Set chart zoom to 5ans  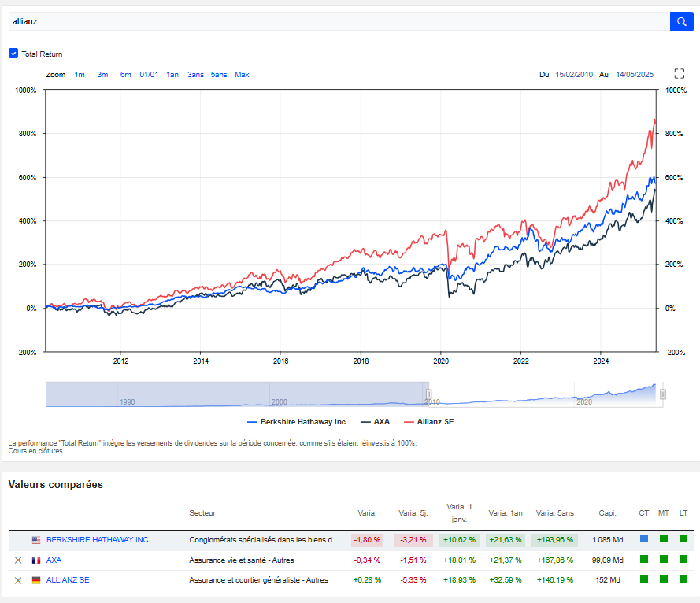point(219,75)
